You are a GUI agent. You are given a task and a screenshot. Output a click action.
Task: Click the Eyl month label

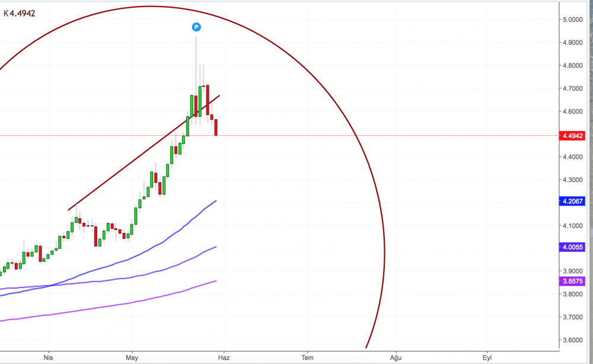[487, 357]
